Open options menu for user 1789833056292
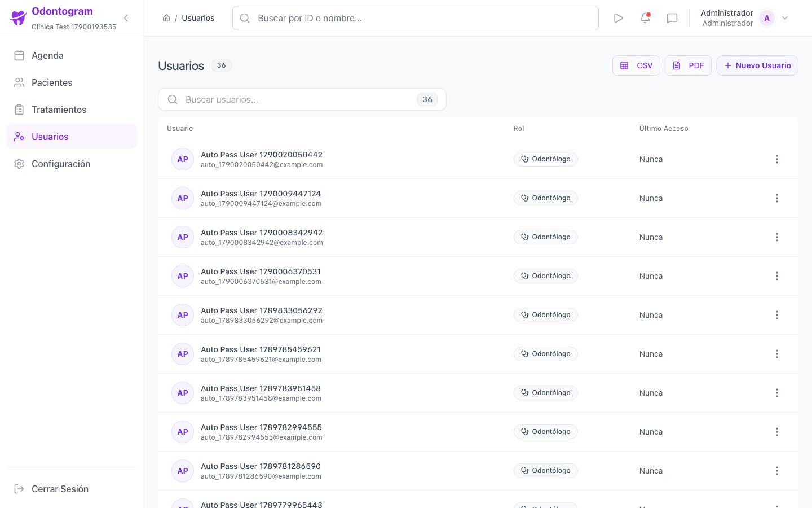This screenshot has height=508, width=812. click(777, 315)
